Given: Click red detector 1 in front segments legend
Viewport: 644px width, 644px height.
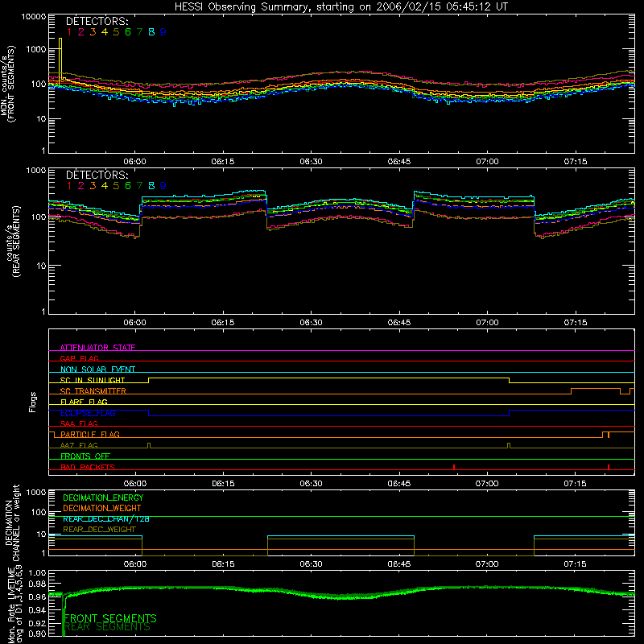Looking at the screenshot, I should [69, 31].
